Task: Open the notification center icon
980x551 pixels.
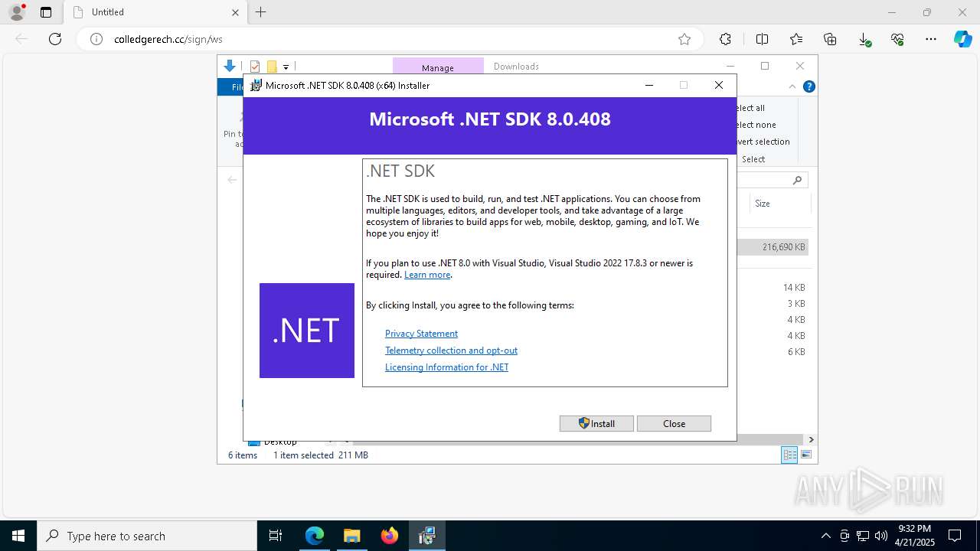Action: point(955,536)
